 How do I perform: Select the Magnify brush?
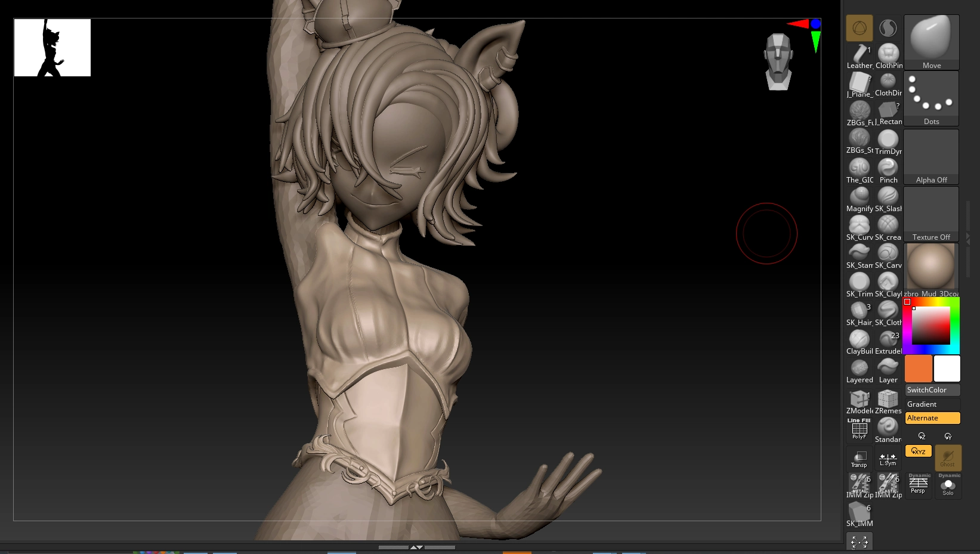click(x=860, y=200)
